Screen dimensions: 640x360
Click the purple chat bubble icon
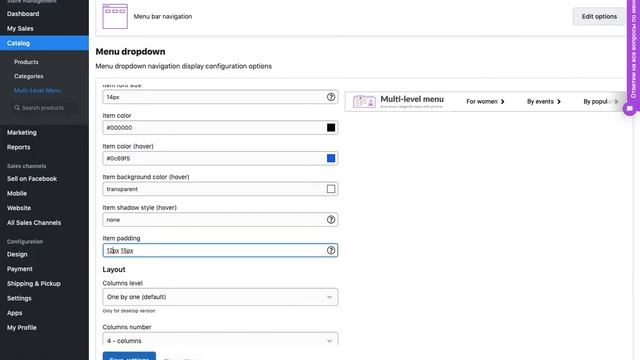[630, 109]
